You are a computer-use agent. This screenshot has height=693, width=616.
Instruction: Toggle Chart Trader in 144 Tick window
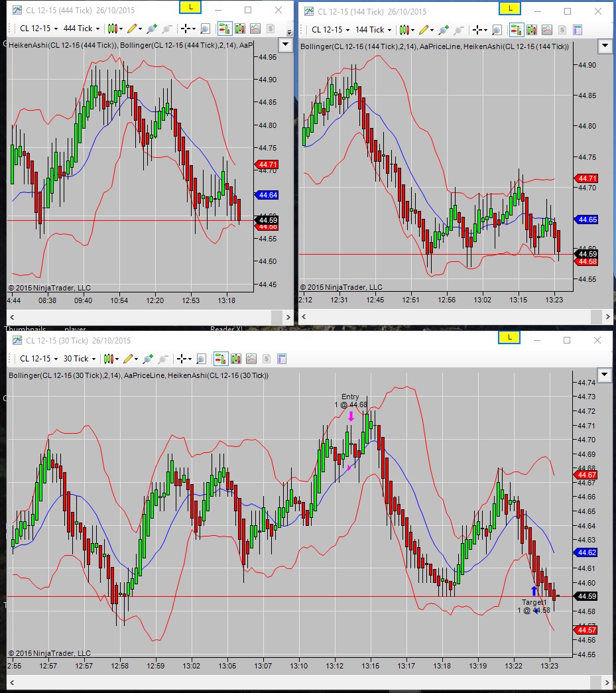point(516,30)
